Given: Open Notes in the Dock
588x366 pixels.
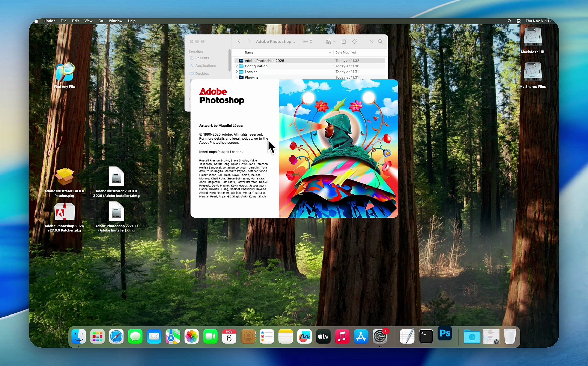Looking at the screenshot, I should (286, 337).
